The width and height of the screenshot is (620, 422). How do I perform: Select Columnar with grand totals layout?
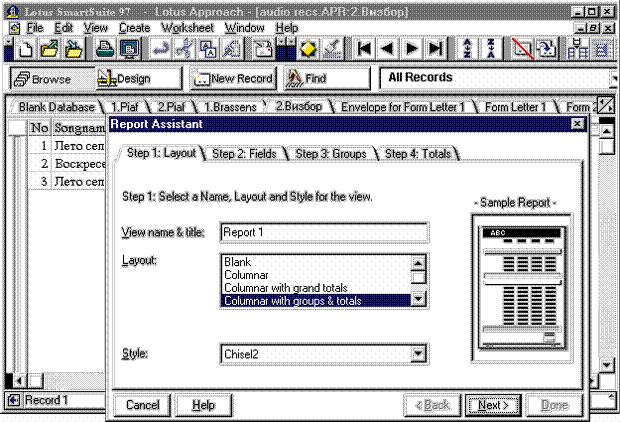tap(316, 288)
